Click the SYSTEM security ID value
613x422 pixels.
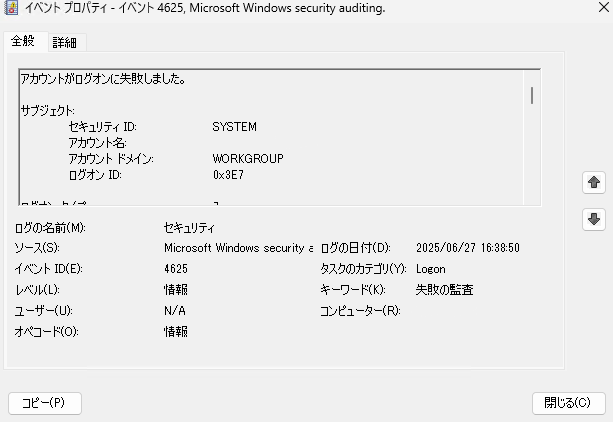pos(235,127)
